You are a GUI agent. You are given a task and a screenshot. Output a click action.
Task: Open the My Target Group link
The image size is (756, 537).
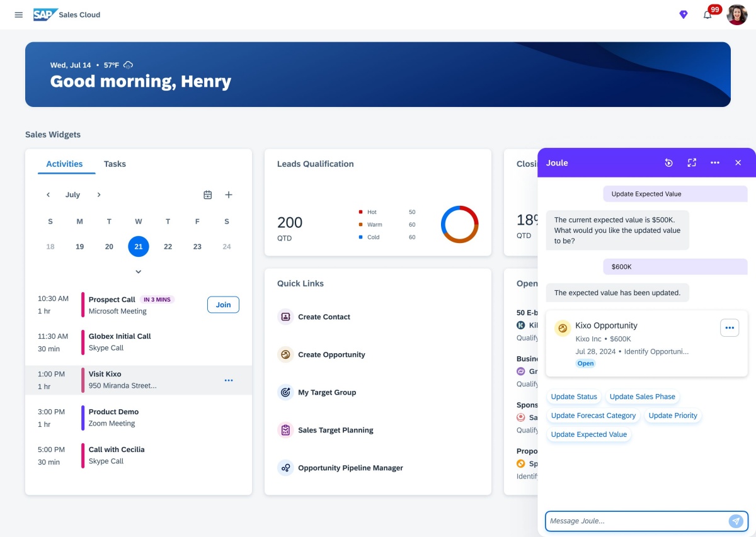[327, 392]
